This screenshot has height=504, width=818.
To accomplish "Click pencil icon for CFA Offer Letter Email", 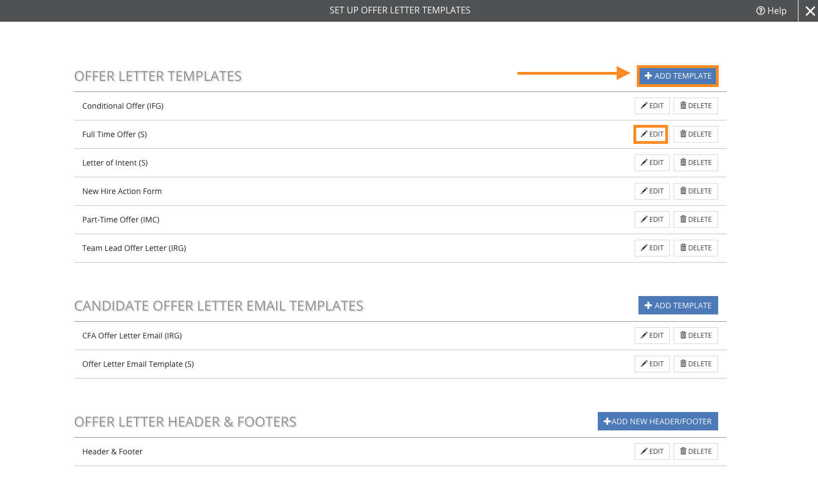I will click(644, 336).
